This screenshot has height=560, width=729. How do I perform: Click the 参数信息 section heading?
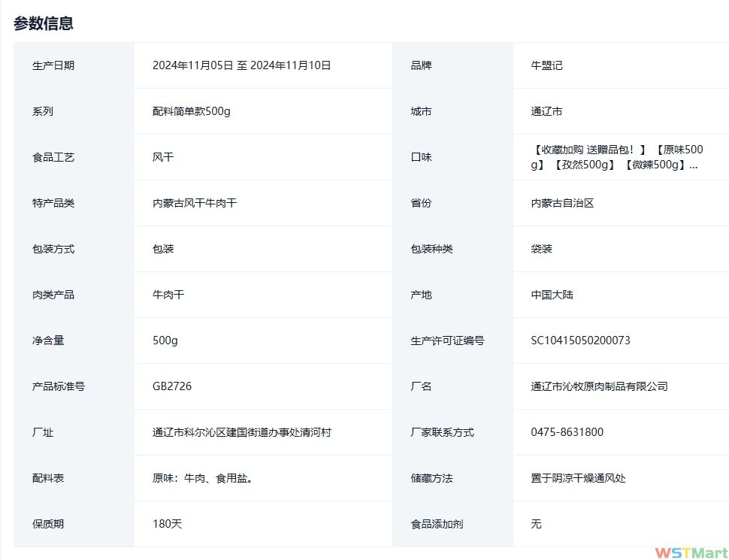[x=44, y=23]
